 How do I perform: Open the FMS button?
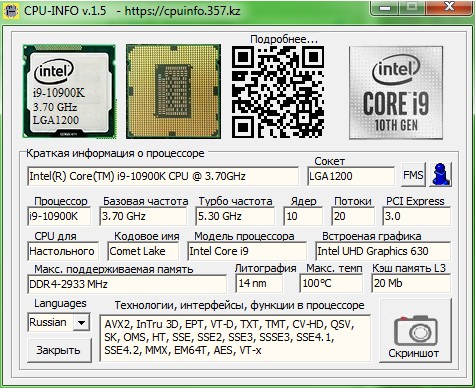point(413,175)
